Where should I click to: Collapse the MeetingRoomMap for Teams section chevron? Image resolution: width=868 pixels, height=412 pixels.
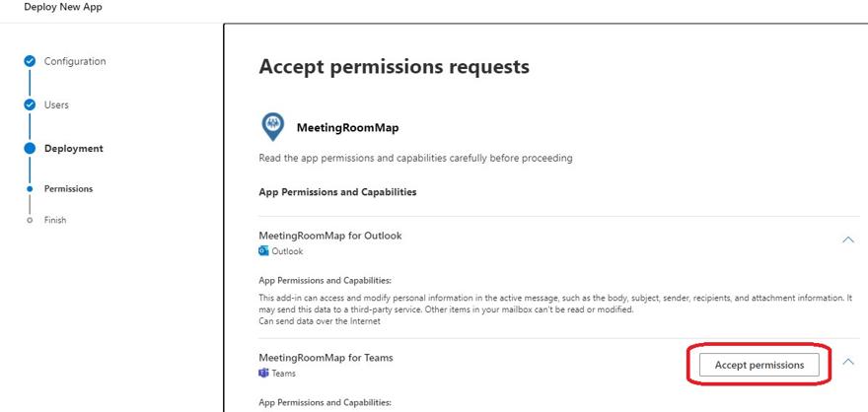847,362
